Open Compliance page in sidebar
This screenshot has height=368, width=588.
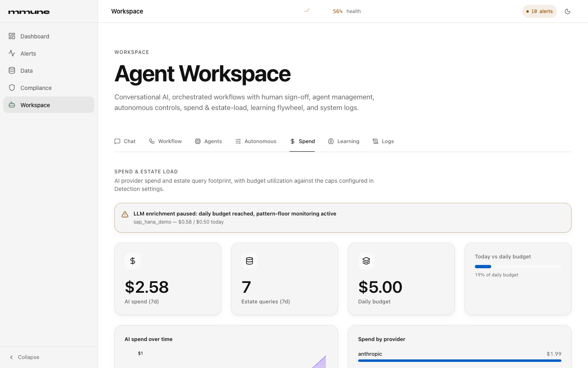[x=49, y=88]
